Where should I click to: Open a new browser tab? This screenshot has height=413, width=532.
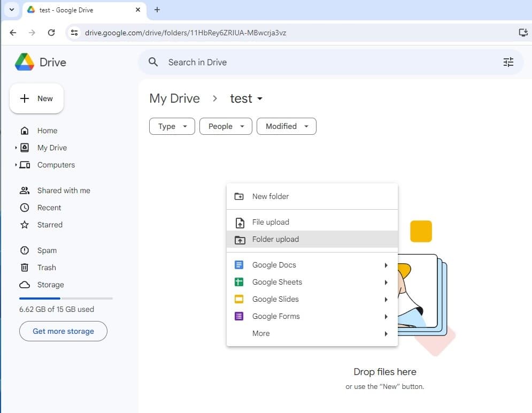(157, 10)
